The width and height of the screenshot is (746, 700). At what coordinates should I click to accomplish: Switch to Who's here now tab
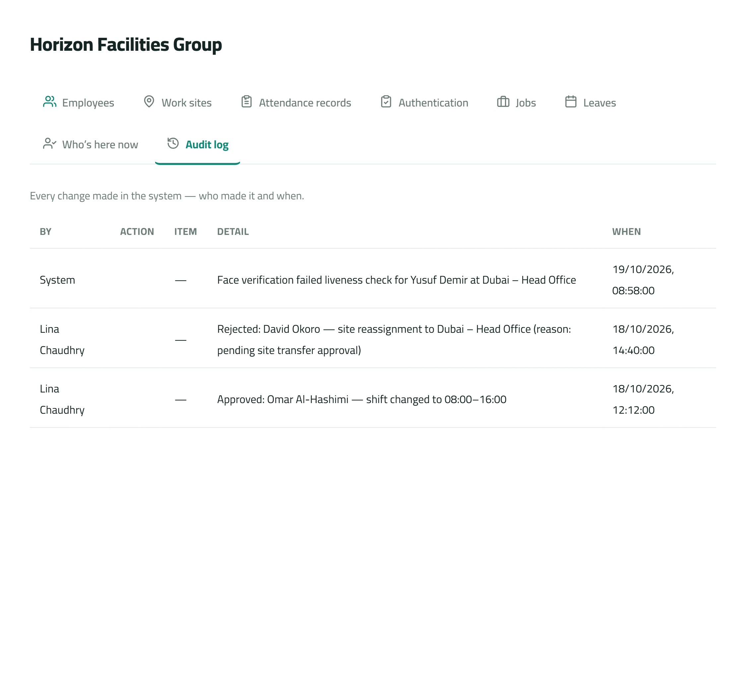click(x=91, y=145)
